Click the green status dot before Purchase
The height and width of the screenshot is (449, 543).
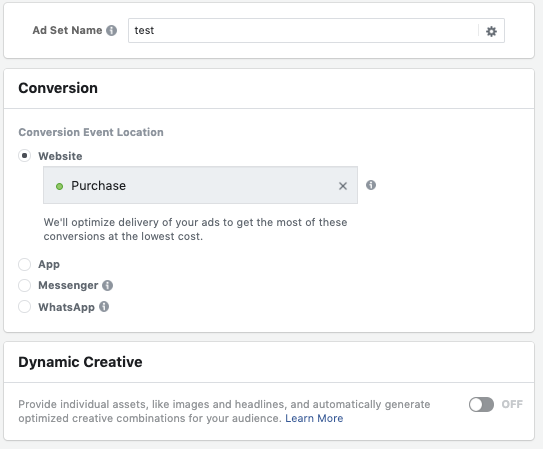click(60, 187)
